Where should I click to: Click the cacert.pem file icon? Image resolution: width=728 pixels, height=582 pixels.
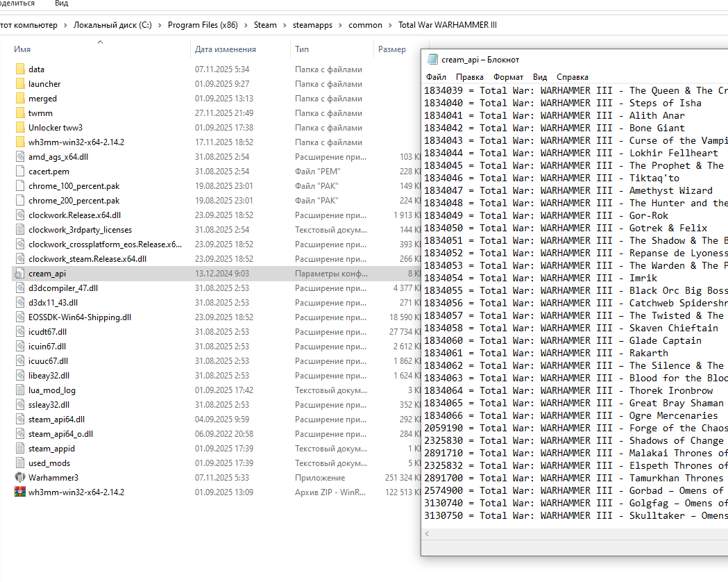click(x=20, y=172)
